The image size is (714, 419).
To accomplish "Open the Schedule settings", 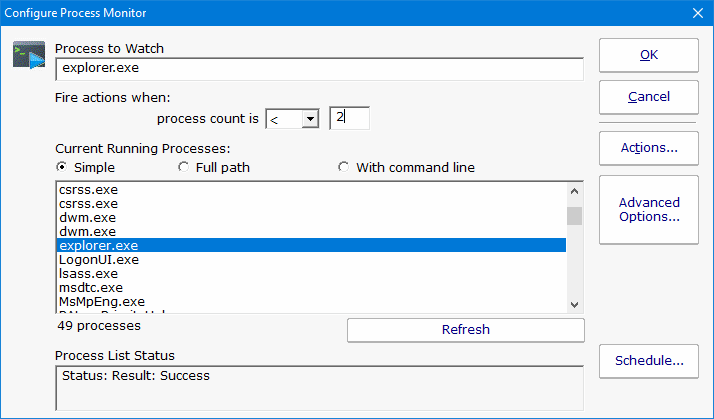I will [x=648, y=361].
